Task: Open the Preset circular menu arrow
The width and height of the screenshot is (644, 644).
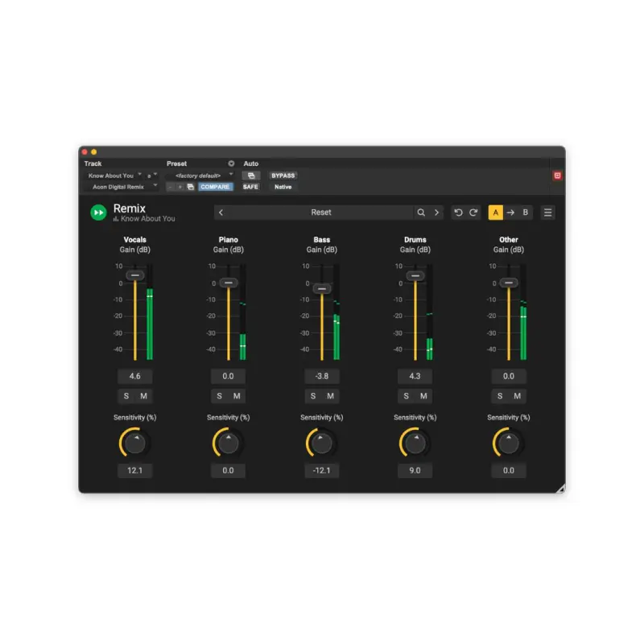Action: [x=231, y=163]
